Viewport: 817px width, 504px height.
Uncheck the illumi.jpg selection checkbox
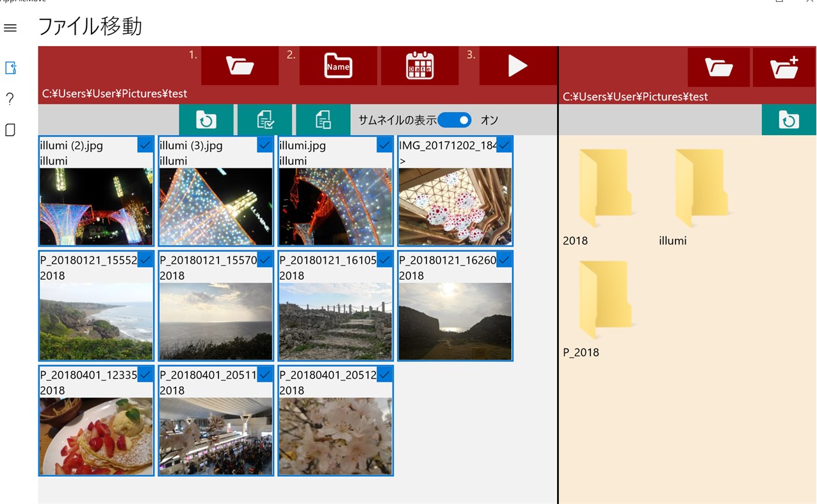[x=384, y=145]
